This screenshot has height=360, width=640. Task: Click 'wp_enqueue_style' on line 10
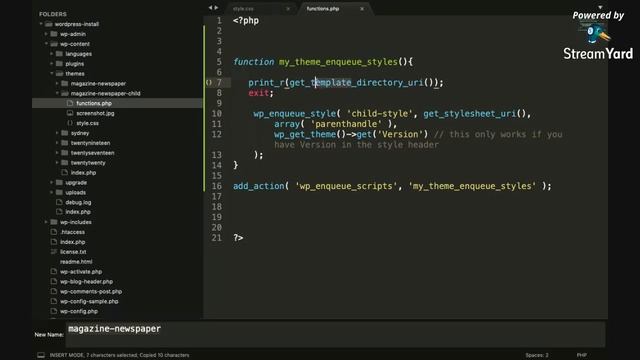tap(294, 113)
